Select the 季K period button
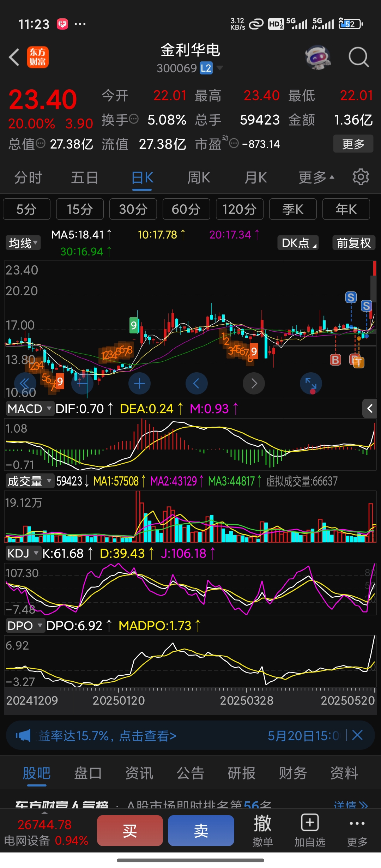This screenshot has height=868, width=381. click(293, 209)
